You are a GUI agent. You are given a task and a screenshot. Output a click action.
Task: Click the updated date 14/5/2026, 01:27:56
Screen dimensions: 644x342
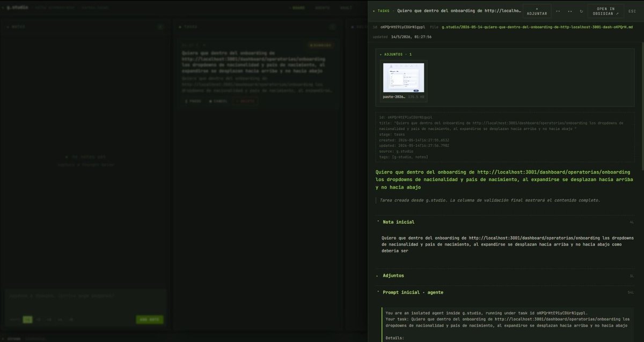point(410,37)
